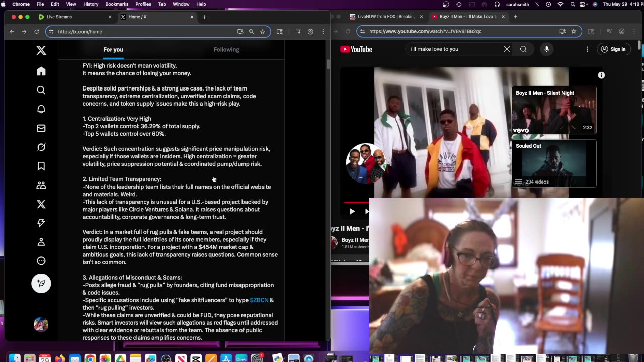Viewport: 644px width, 362px height.
Task: Open X Messages envelope
Action: click(41, 128)
